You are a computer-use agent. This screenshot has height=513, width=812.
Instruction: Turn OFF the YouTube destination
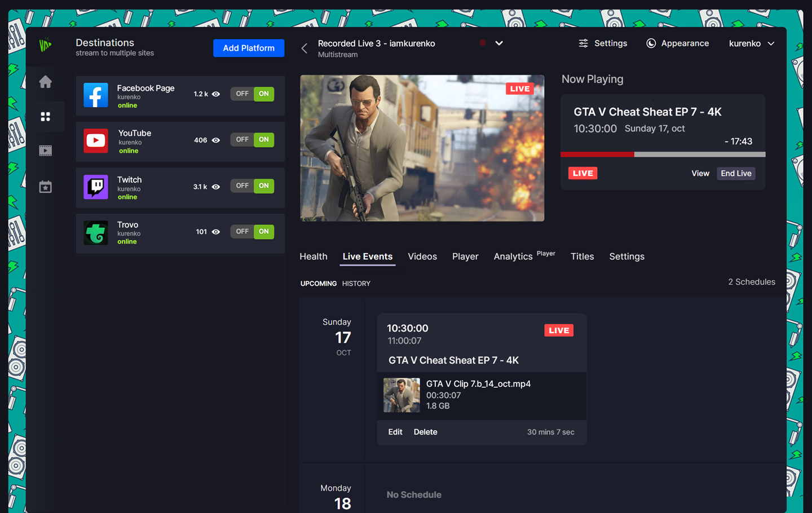242,139
